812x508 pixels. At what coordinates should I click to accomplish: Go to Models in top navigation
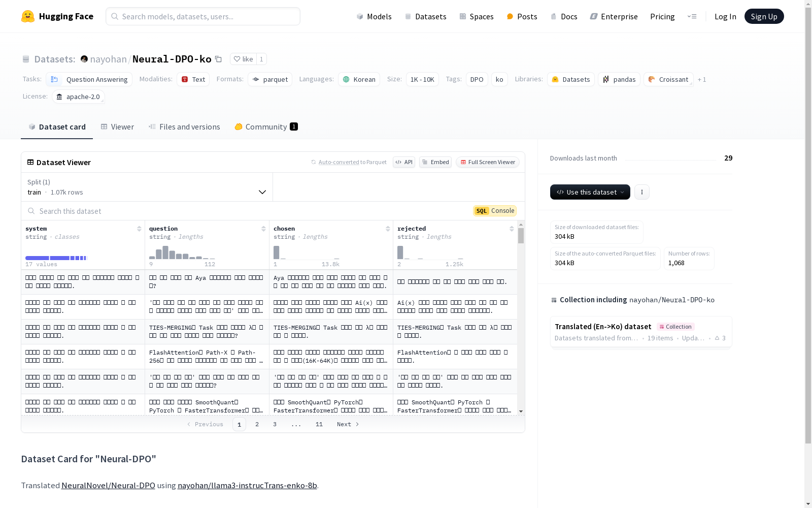[x=374, y=16]
